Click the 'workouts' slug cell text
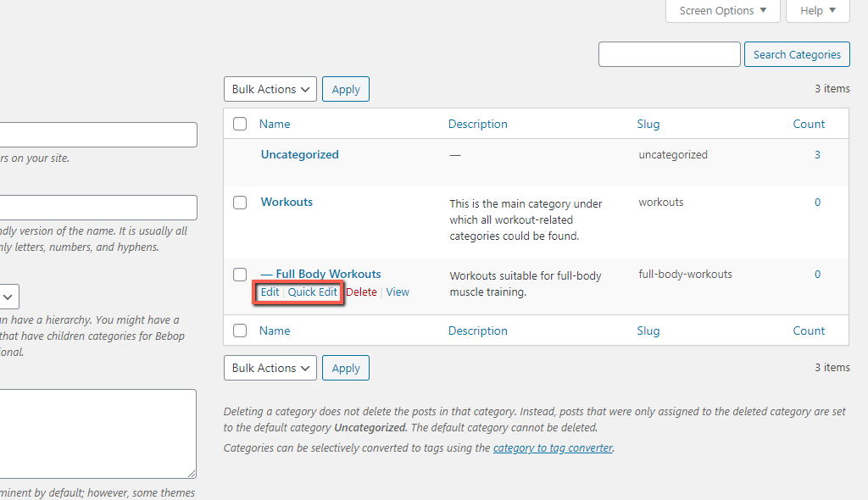 click(661, 202)
